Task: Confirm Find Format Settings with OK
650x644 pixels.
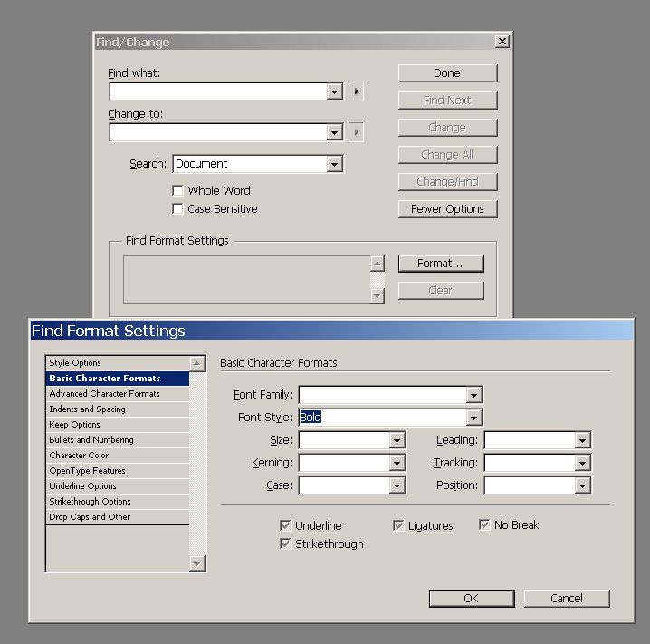Action: click(472, 599)
